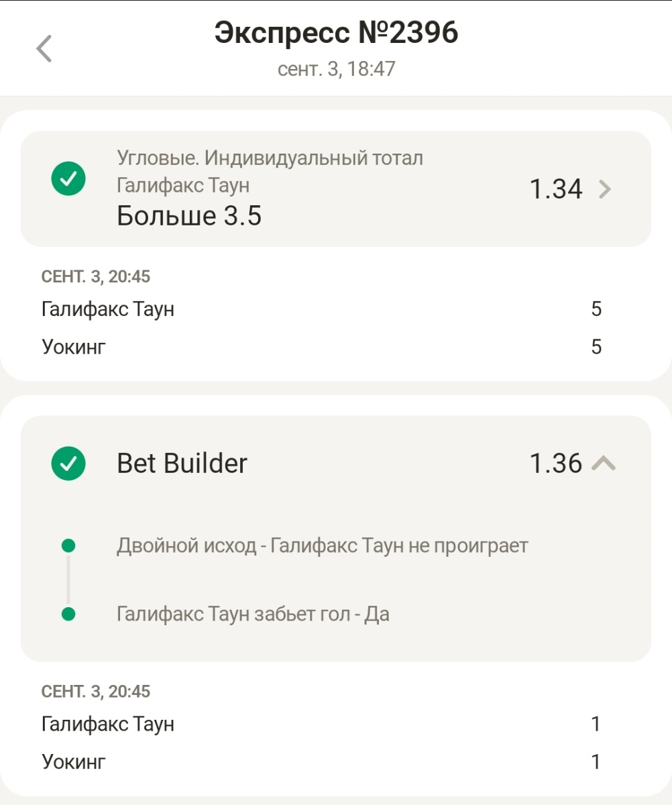Click the 1.36 odds value

tap(555, 464)
